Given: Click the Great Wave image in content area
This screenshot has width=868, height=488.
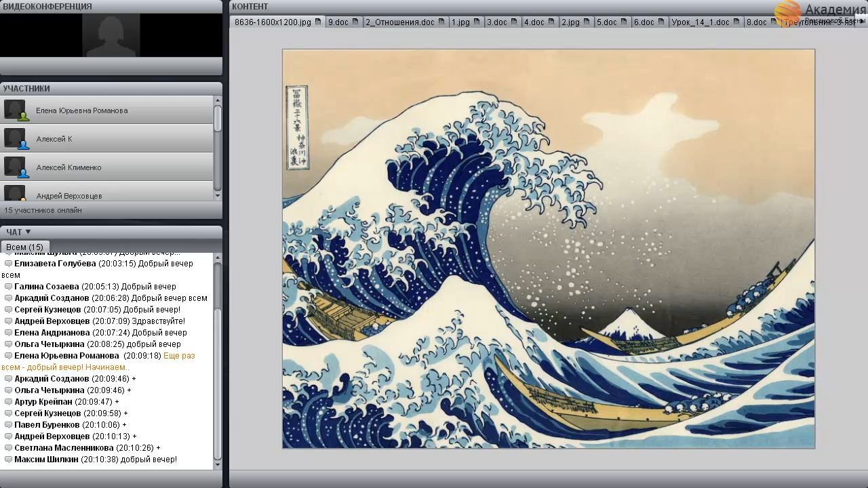Looking at the screenshot, I should pyautogui.click(x=549, y=249).
